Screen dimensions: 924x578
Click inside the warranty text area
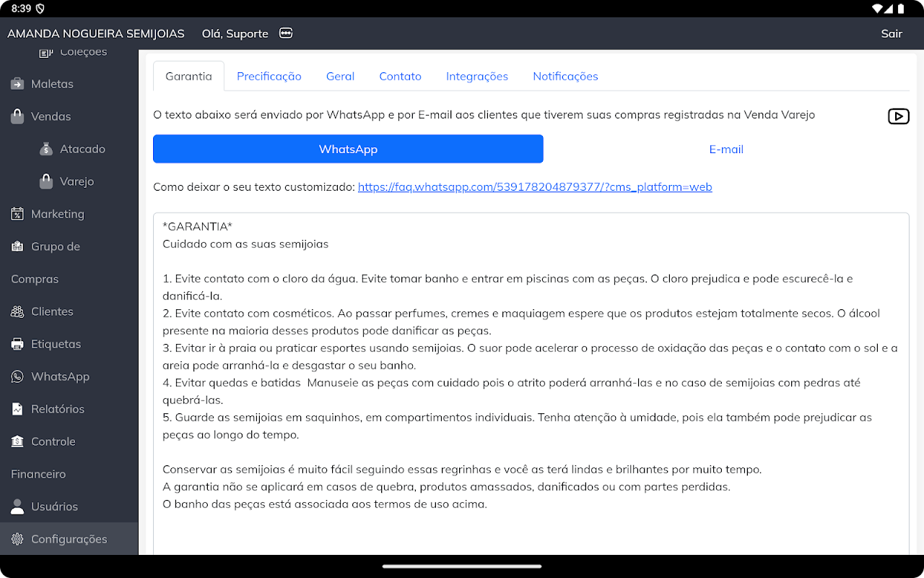coord(531,384)
